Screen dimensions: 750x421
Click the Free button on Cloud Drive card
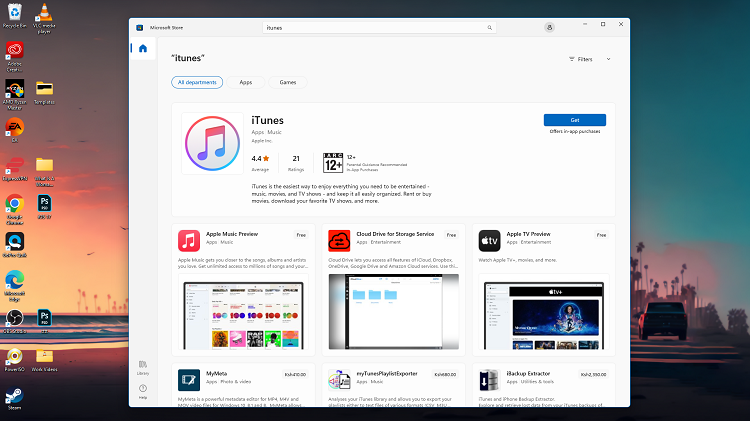(451, 235)
